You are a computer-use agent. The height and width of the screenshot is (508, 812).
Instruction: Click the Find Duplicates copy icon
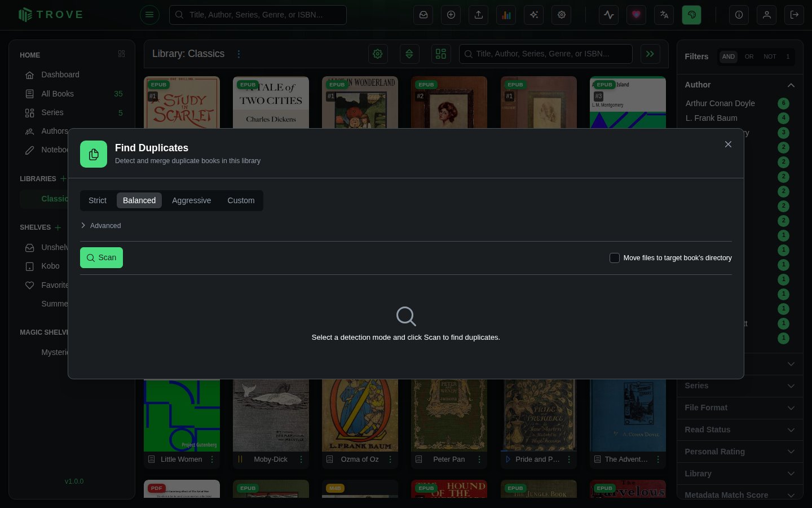click(x=94, y=154)
